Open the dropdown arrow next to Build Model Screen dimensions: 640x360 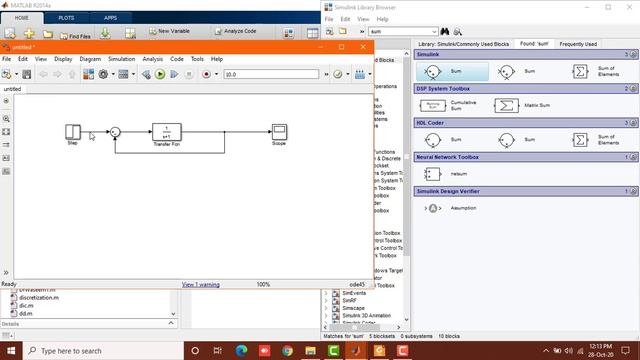[x=370, y=74]
